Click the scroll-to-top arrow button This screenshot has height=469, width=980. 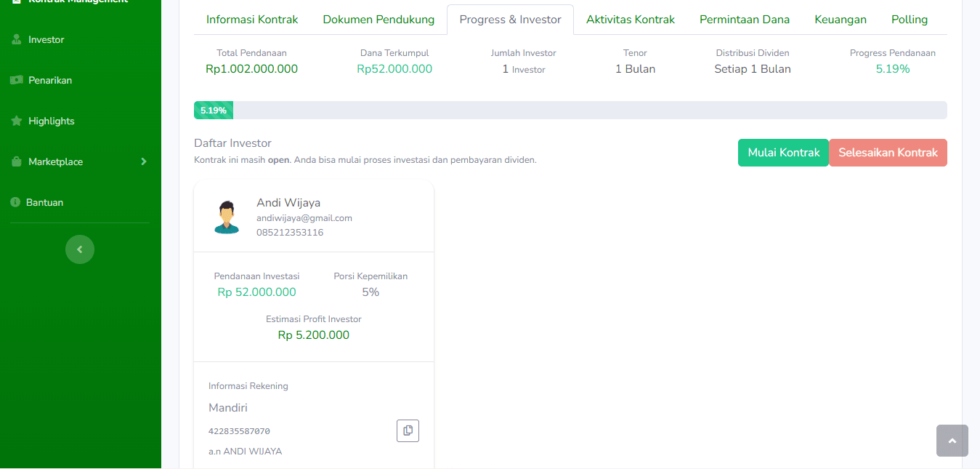tap(952, 441)
